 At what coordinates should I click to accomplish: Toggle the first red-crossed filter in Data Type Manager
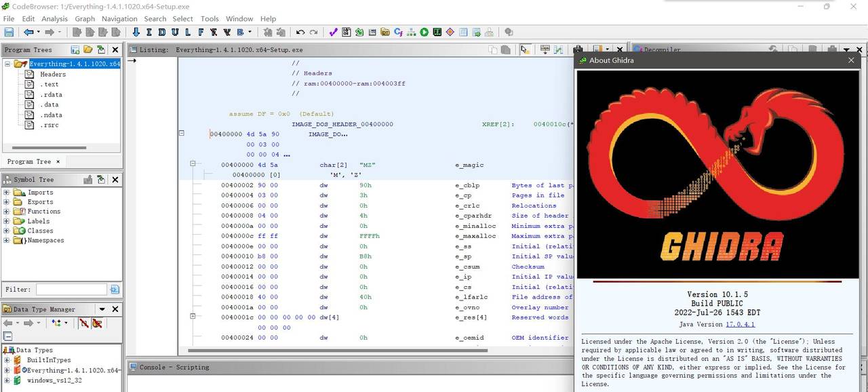coord(84,324)
